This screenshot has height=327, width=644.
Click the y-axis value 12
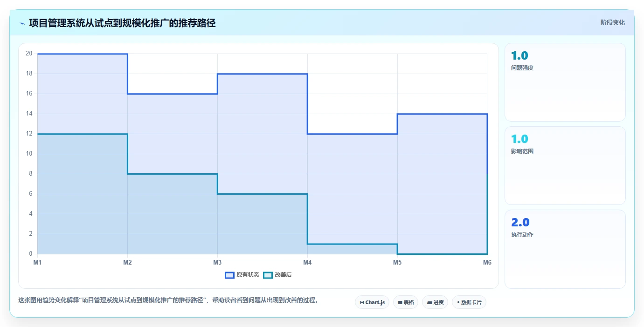(29, 134)
